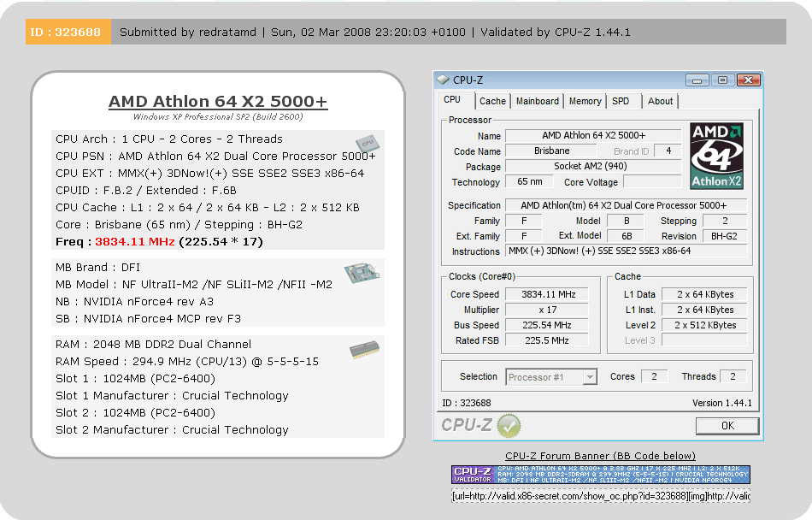Click the Slot 1 Manufacturer line
The height and width of the screenshot is (520, 812).
[x=172, y=396]
